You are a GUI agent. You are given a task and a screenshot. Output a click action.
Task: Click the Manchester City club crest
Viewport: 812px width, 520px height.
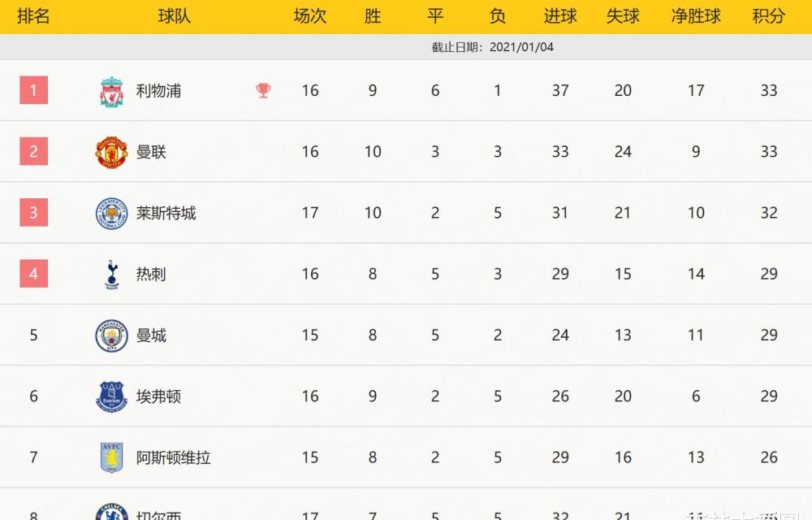(111, 336)
